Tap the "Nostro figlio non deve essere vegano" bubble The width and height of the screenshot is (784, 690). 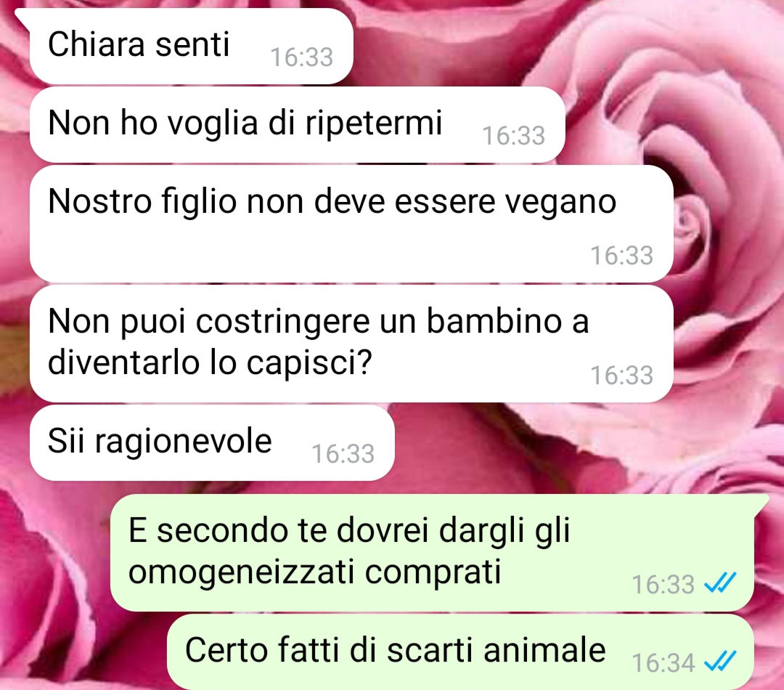[x=351, y=224]
